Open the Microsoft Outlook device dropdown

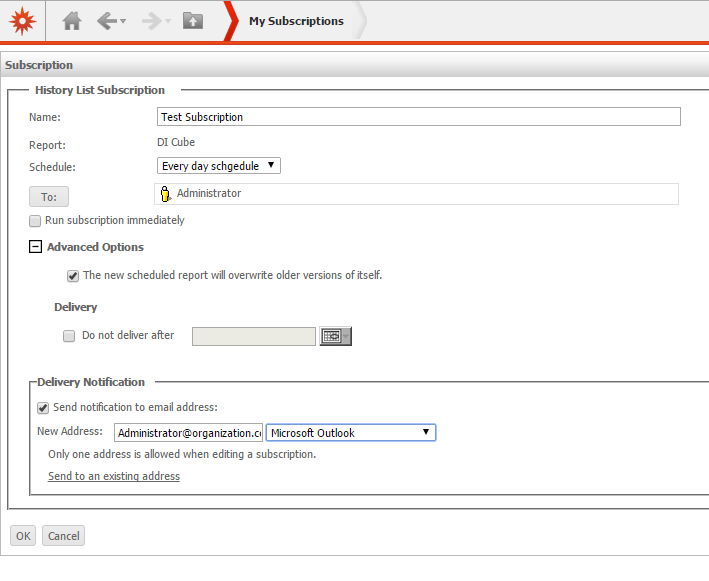(x=350, y=433)
